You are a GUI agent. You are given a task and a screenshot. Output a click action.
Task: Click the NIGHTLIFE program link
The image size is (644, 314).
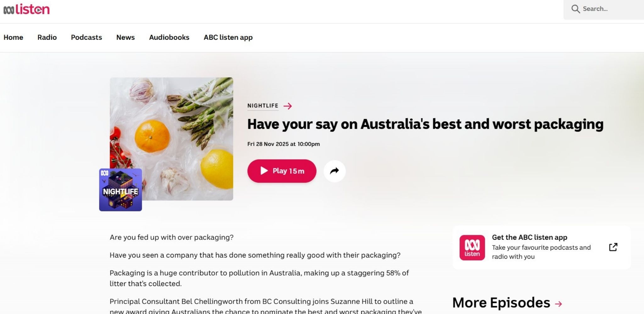263,106
